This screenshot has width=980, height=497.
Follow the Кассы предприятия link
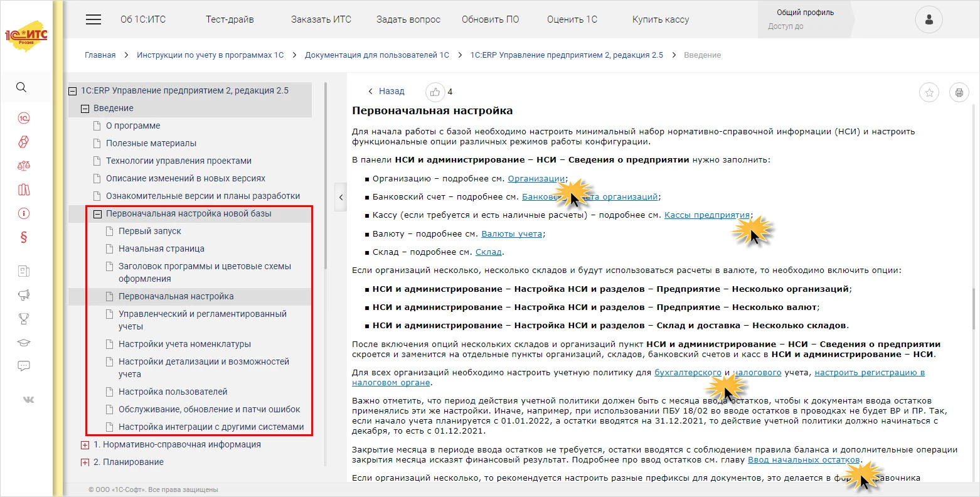click(x=707, y=215)
